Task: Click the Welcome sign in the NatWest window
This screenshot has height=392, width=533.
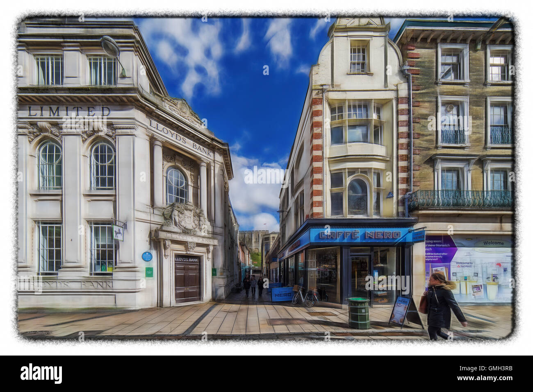Action: point(494,243)
